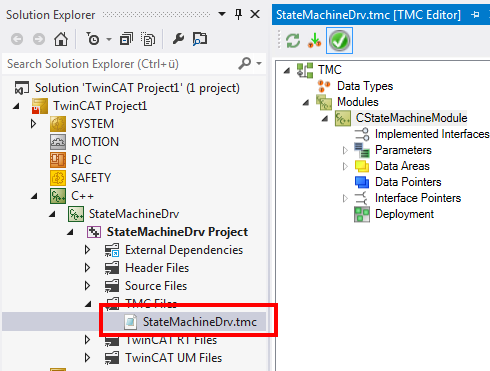Click the SAFETY node icon
Viewport: 490px width, 371px height.
(x=58, y=178)
